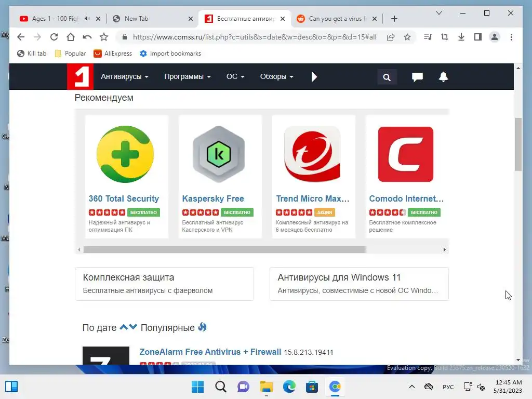Open the browser home page
Image resolution: width=532 pixels, height=399 pixels.
click(x=71, y=37)
